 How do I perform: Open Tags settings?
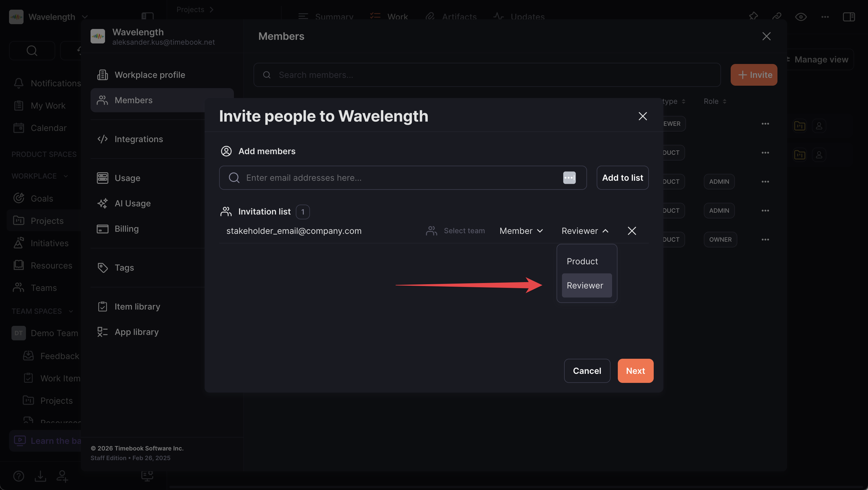(124, 267)
